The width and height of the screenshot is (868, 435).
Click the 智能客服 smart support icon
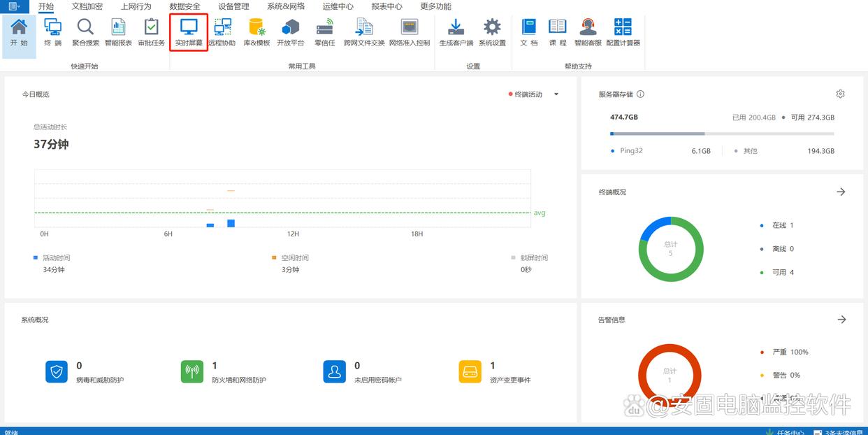(588, 32)
